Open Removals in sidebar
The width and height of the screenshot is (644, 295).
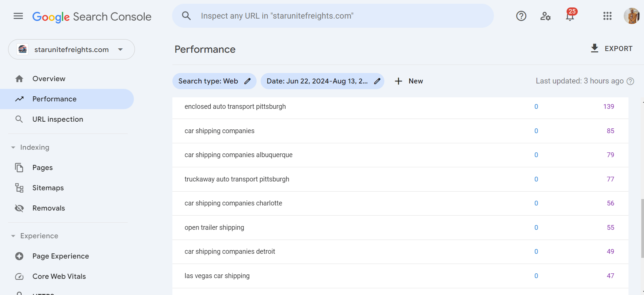pyautogui.click(x=67, y=208)
